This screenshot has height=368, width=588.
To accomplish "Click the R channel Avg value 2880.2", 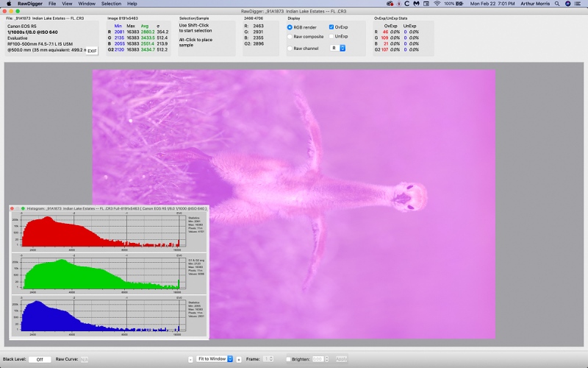I will pyautogui.click(x=148, y=32).
